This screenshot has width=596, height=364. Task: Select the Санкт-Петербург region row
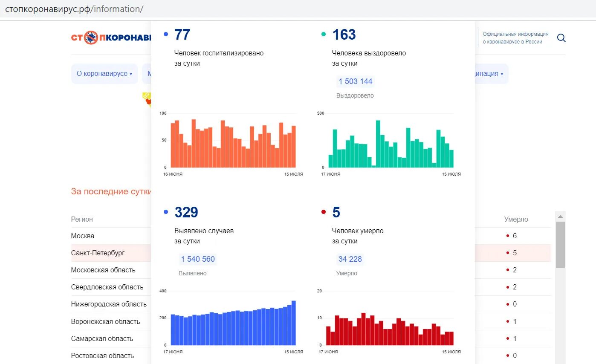pyautogui.click(x=311, y=253)
